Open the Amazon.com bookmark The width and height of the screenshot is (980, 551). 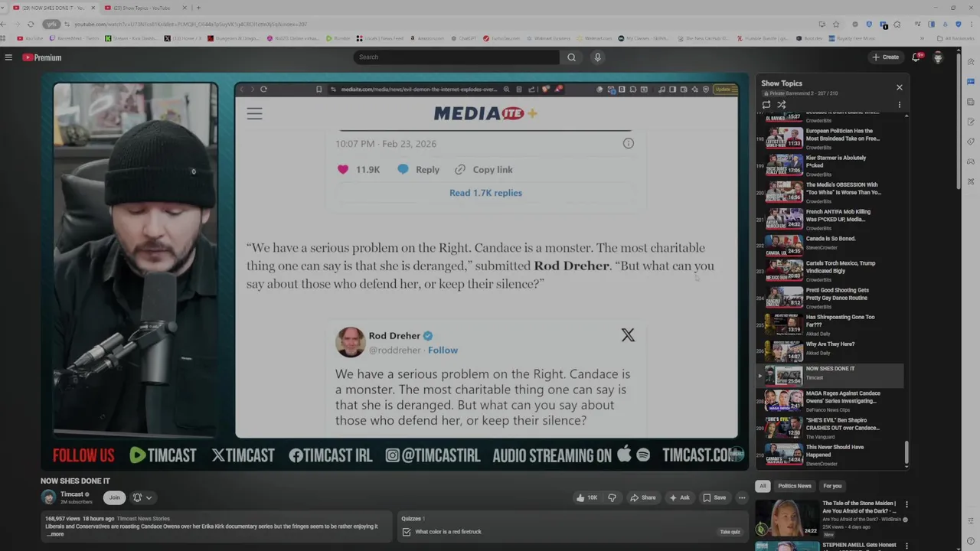pyautogui.click(x=429, y=38)
